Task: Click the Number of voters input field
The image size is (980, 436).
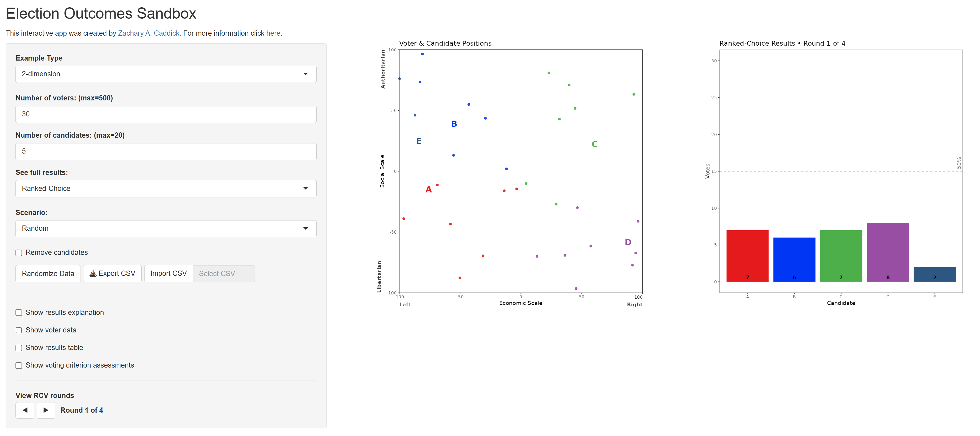Action: [x=166, y=114]
